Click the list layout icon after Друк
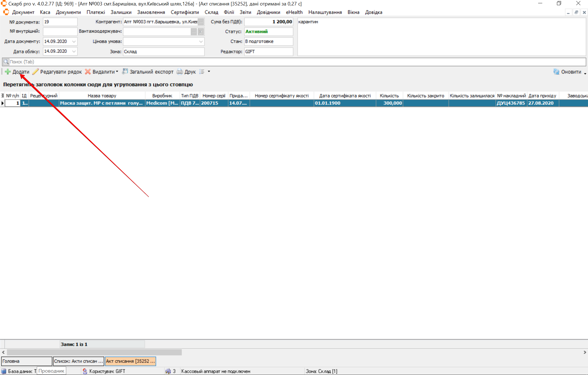Viewport: 588px width, 375px height. (x=202, y=72)
